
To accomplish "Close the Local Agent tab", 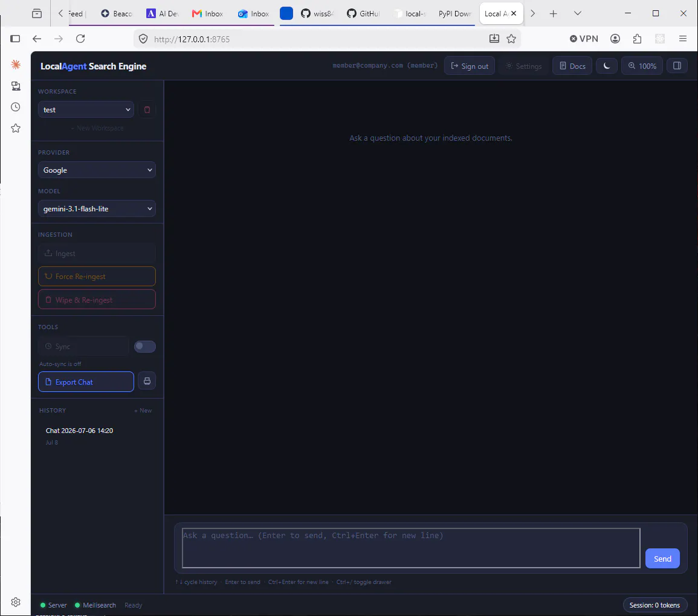I will coord(513,13).
